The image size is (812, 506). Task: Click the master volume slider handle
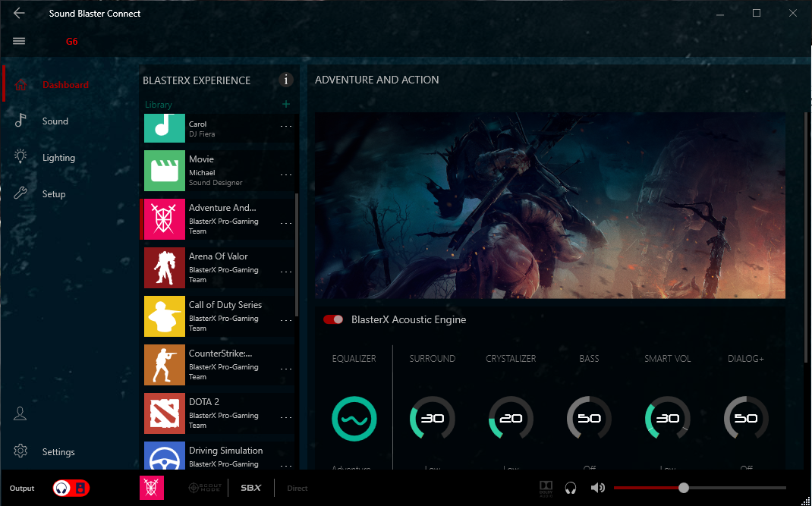pyautogui.click(x=684, y=487)
